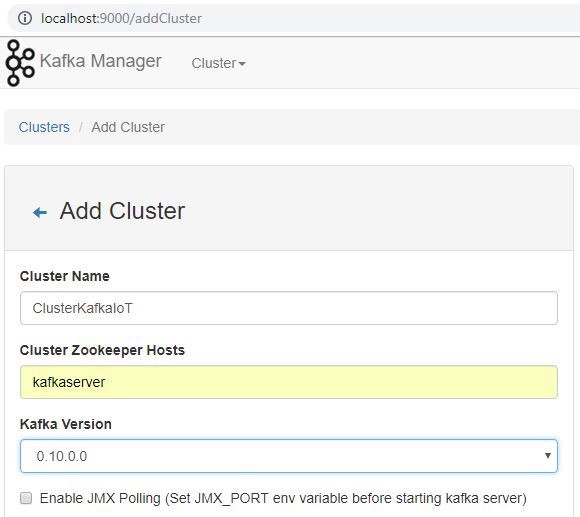Click the ClusterKafkaIoT text in name field
The width and height of the screenshot is (580, 517).
(x=82, y=308)
